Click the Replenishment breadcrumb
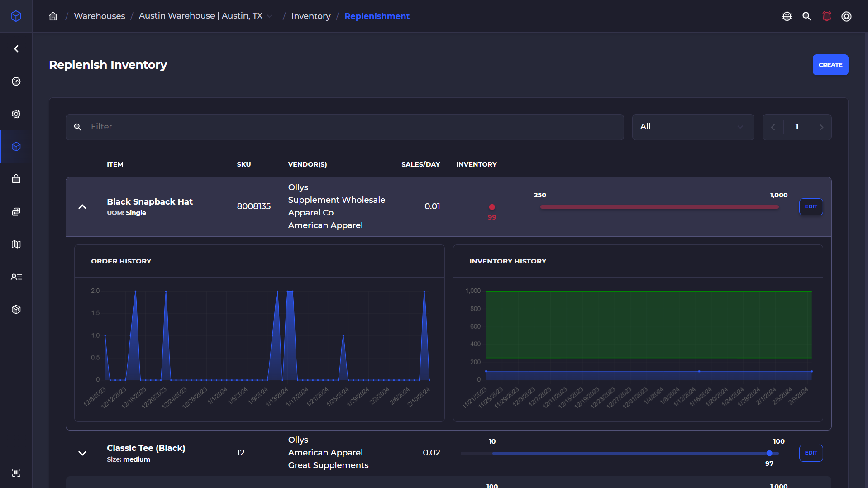 377,16
